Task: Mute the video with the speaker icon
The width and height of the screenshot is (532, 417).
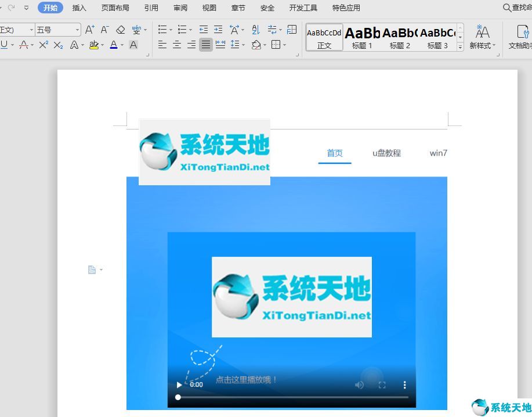Action: (x=359, y=384)
